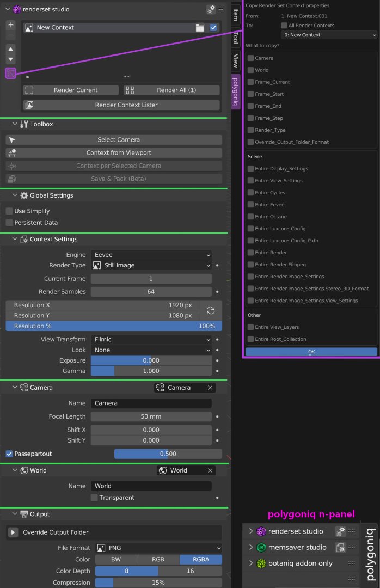Viewport: 380px width, 588px height.
Task: Click the down-arrow icon to reorder contexts
Action: [10, 60]
